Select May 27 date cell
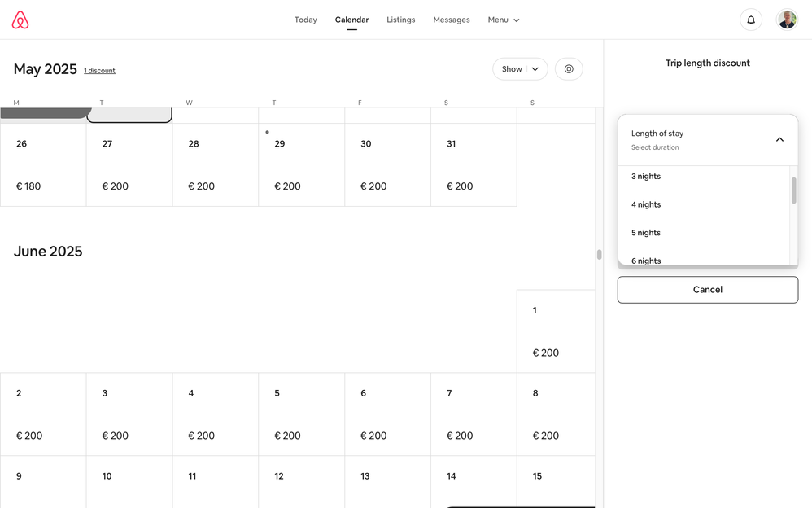This screenshot has height=508, width=812. (129, 164)
